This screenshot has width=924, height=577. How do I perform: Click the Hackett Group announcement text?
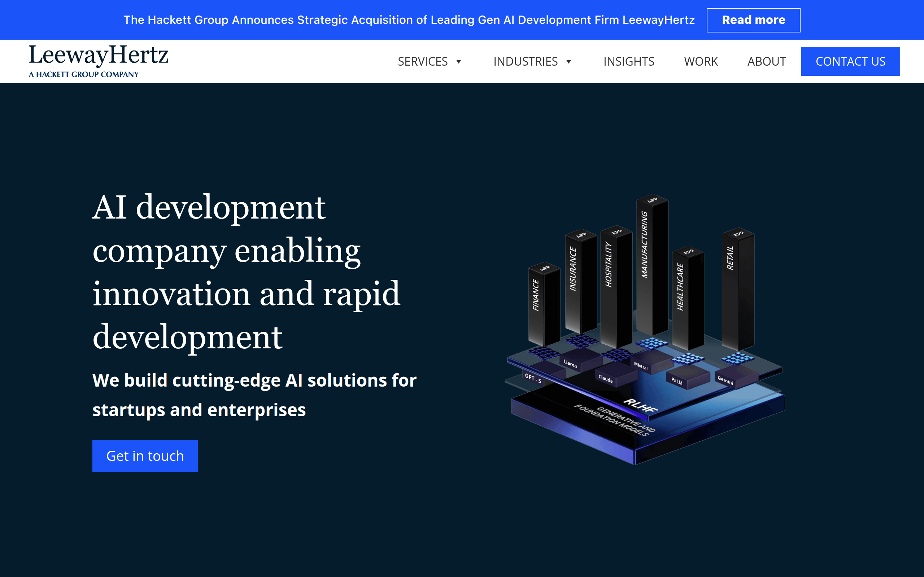click(x=409, y=20)
